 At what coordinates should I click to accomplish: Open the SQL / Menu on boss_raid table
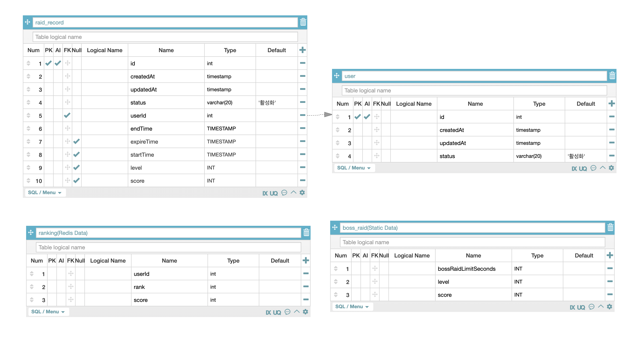tap(352, 306)
